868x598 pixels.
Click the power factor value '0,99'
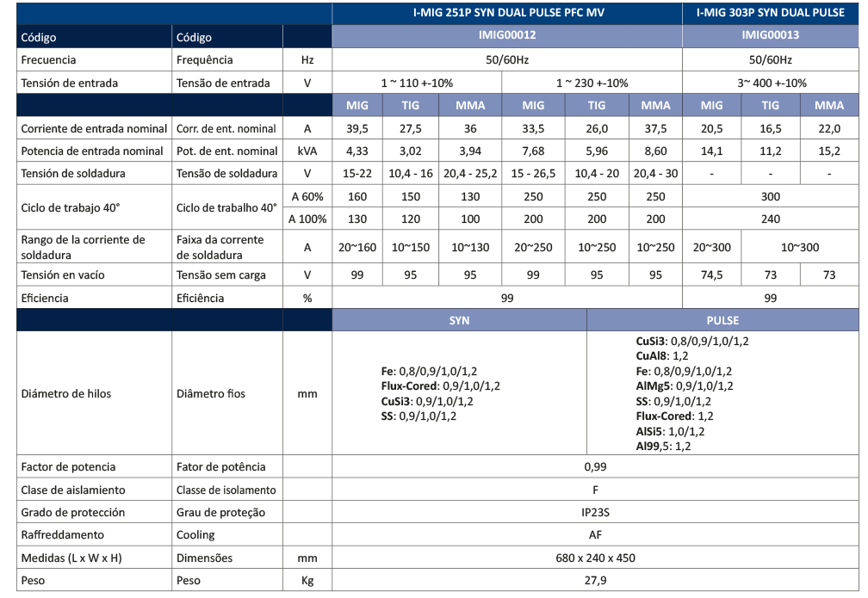click(595, 467)
